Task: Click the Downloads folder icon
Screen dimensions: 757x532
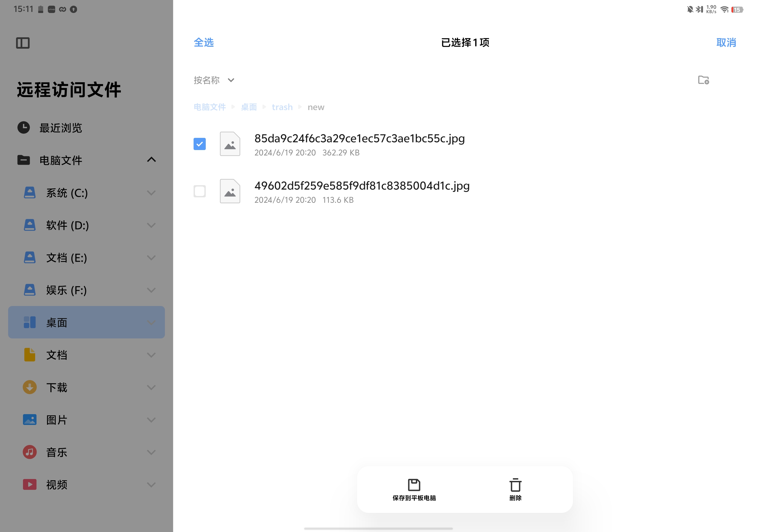Action: [x=30, y=387]
